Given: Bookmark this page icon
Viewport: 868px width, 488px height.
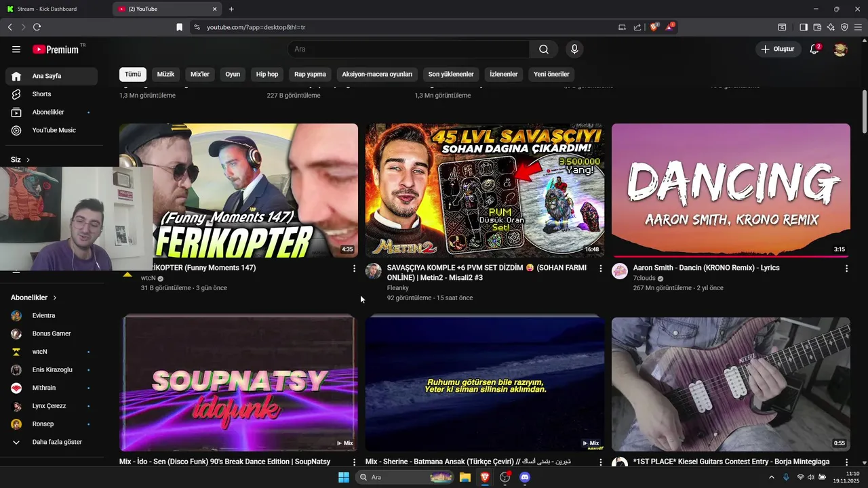Looking at the screenshot, I should click(x=179, y=27).
